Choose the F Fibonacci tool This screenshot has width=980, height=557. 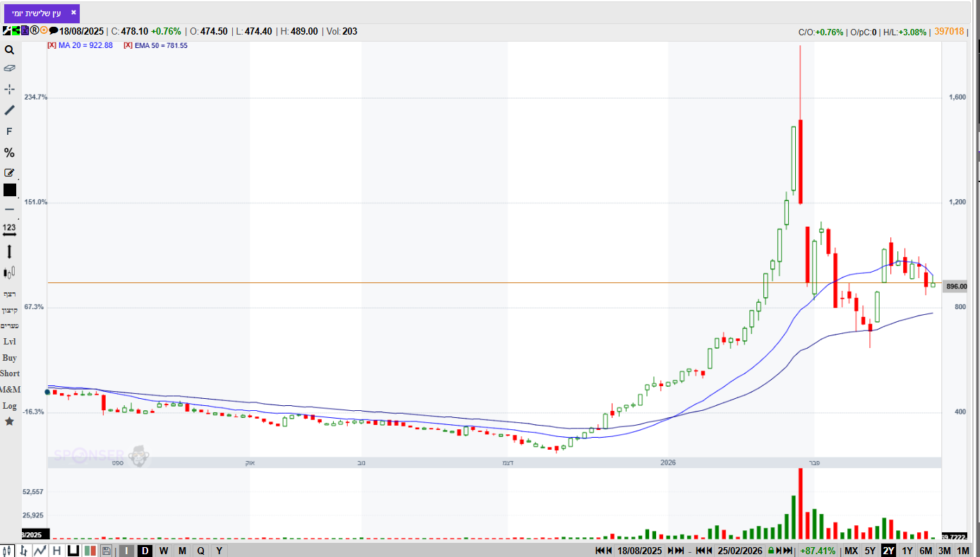(x=9, y=131)
